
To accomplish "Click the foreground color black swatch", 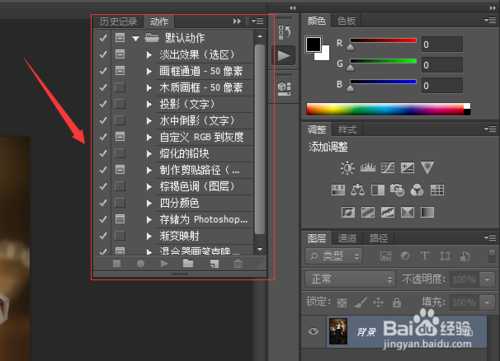I will pyautogui.click(x=313, y=44).
